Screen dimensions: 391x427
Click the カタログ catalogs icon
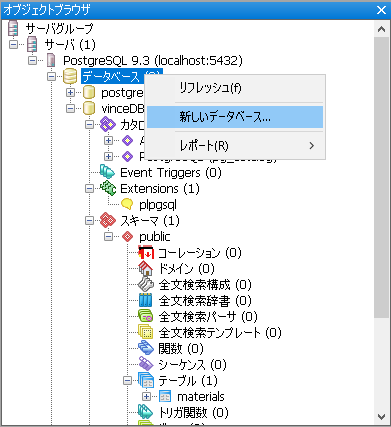[108, 124]
